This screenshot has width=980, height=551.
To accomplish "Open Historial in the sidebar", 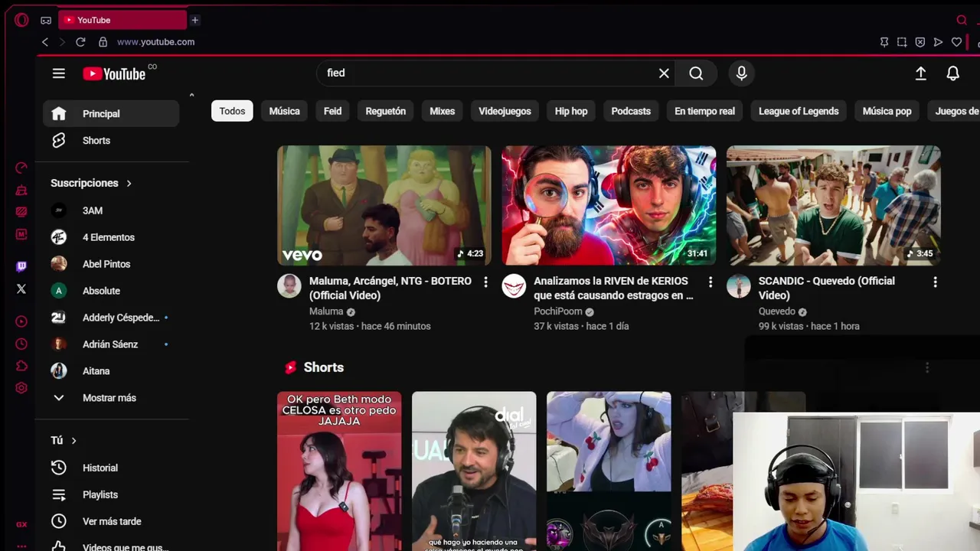I will 111,468.
